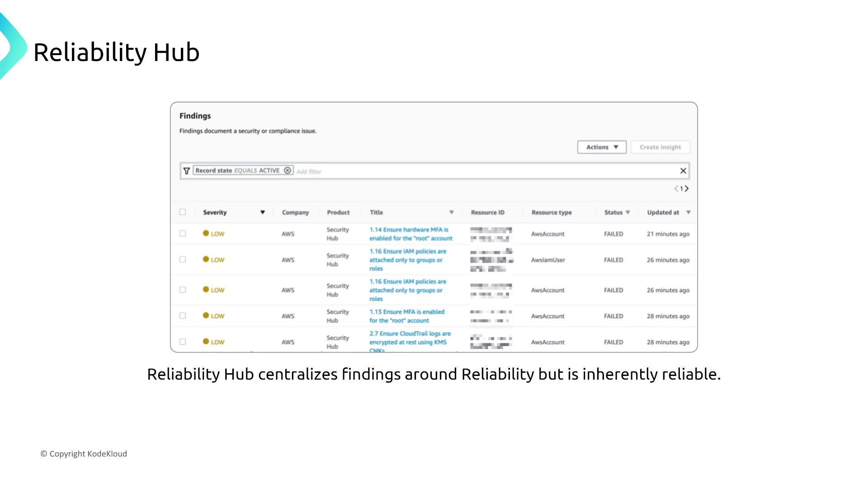Sort findings by Severity arrow

[x=262, y=212]
